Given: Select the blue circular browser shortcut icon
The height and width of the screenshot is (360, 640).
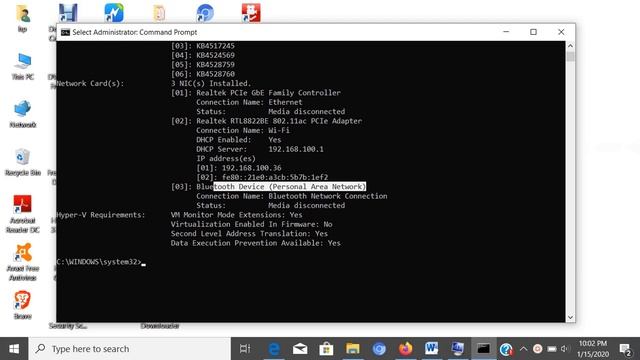Looking at the screenshot, I should coord(205,13).
